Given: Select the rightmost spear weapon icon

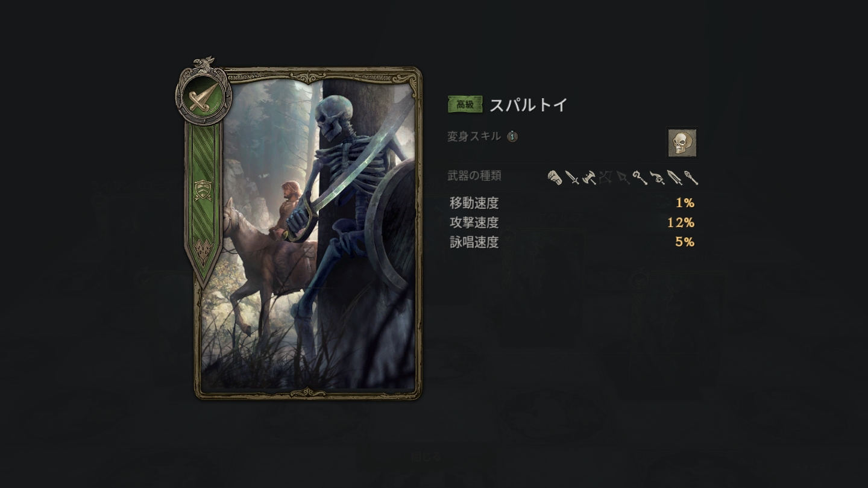Looking at the screenshot, I should click(691, 178).
